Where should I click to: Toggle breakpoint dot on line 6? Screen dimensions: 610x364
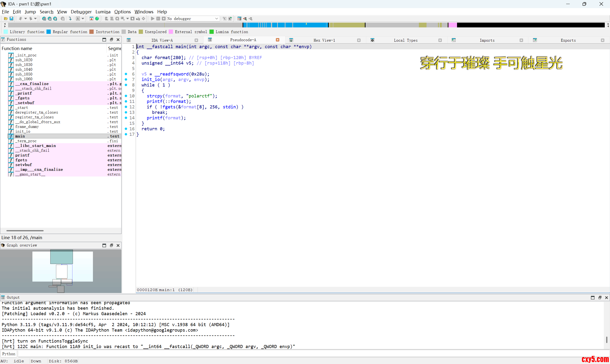tap(126, 74)
